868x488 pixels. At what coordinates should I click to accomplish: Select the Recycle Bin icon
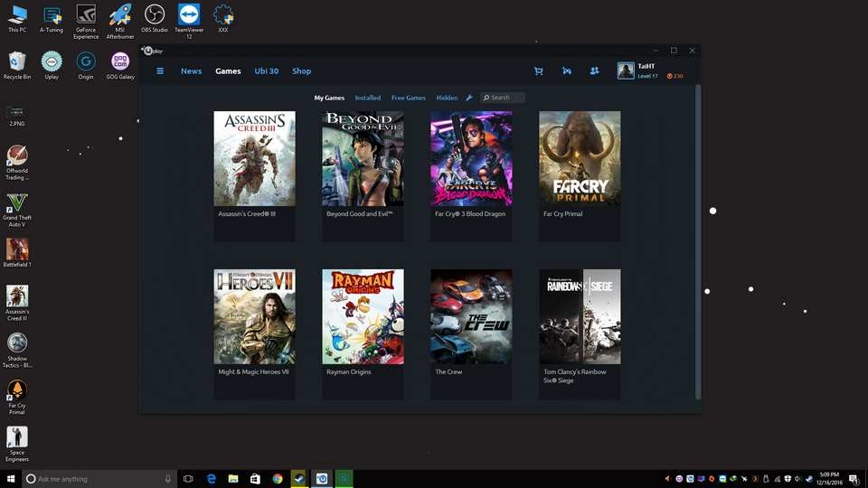(x=17, y=66)
